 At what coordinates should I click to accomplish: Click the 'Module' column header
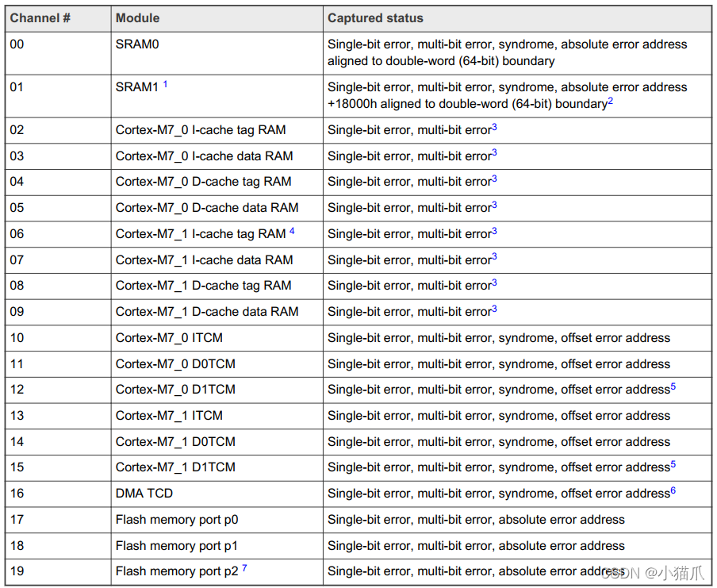217,18
